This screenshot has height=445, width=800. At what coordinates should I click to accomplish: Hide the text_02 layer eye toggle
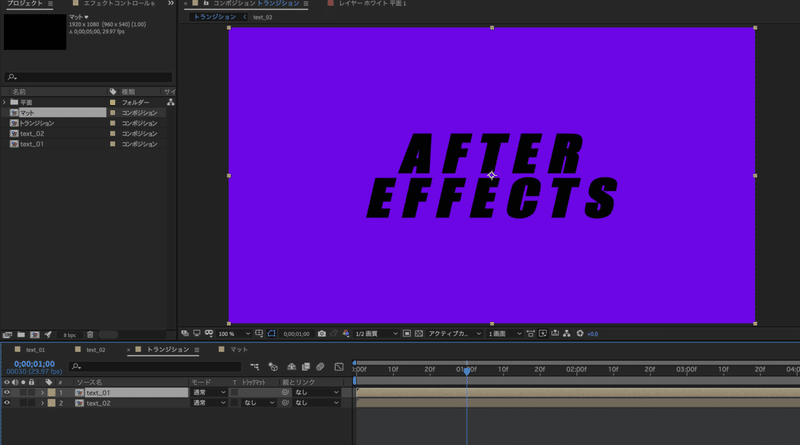pyautogui.click(x=7, y=403)
